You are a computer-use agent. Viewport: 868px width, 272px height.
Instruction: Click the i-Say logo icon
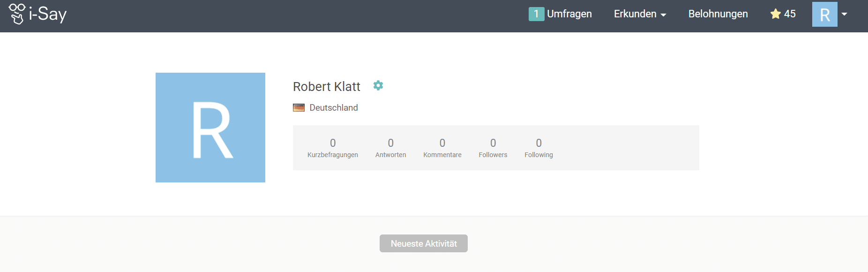(x=17, y=14)
